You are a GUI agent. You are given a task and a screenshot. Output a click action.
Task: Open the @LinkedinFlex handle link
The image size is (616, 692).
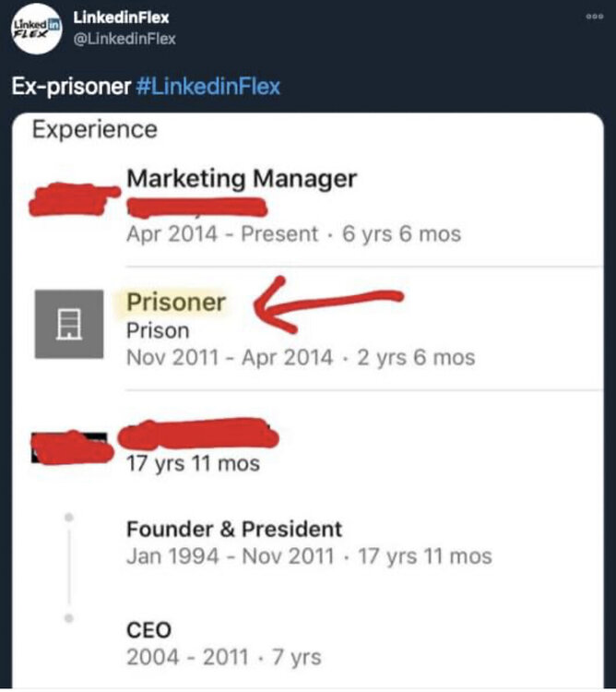(124, 39)
